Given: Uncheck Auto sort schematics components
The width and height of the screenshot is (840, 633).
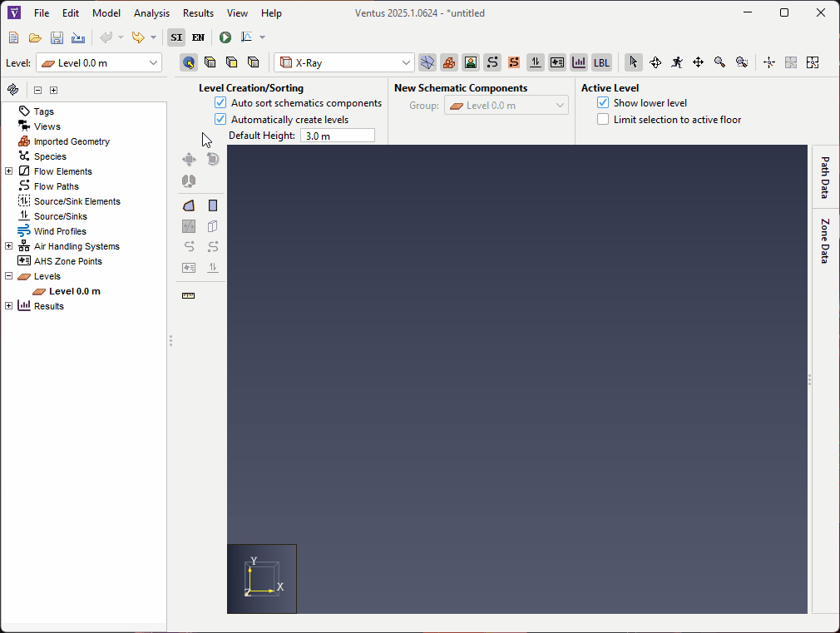Looking at the screenshot, I should pos(220,102).
